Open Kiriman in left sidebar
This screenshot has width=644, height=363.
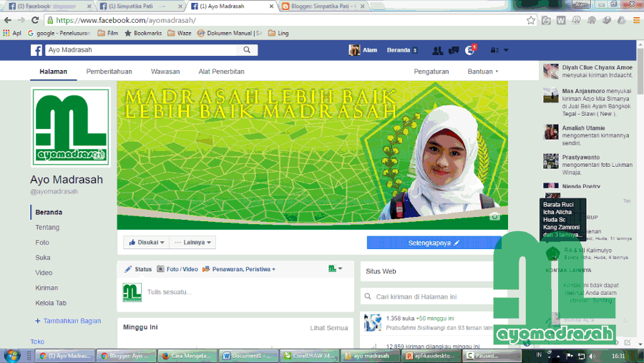tap(47, 288)
